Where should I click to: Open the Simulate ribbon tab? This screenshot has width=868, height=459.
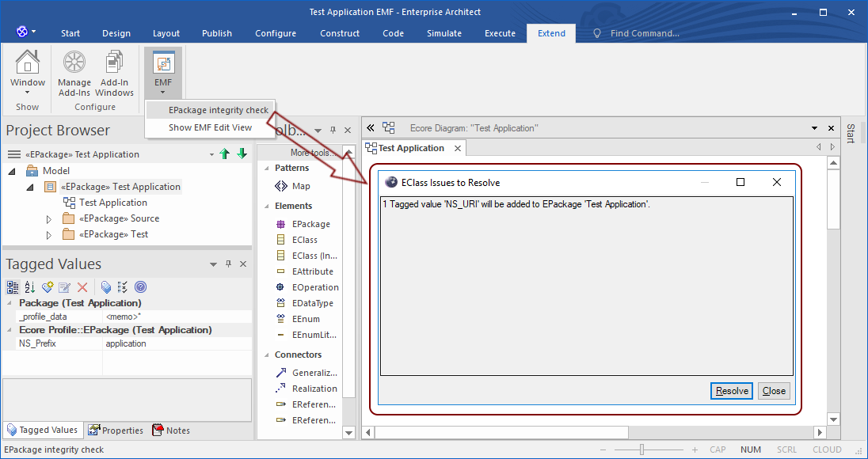point(444,33)
